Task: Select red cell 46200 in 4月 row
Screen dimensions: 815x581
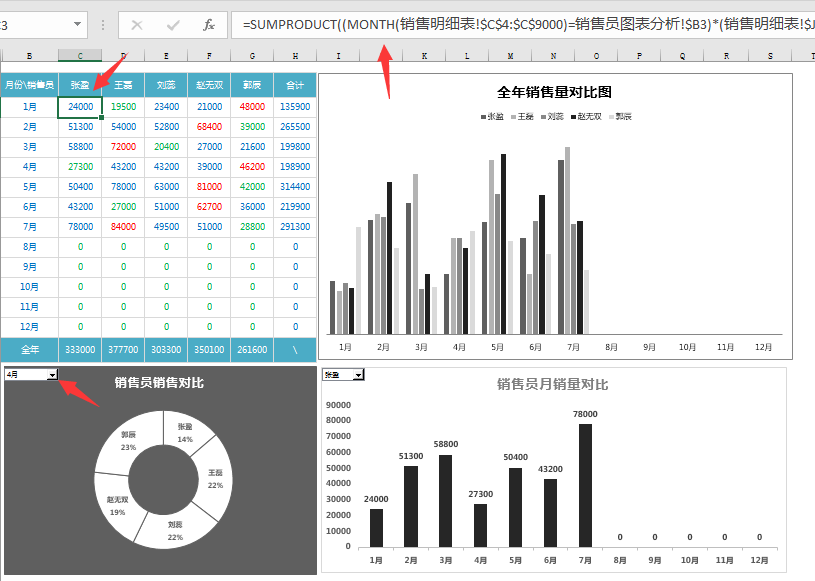Action: click(x=252, y=167)
